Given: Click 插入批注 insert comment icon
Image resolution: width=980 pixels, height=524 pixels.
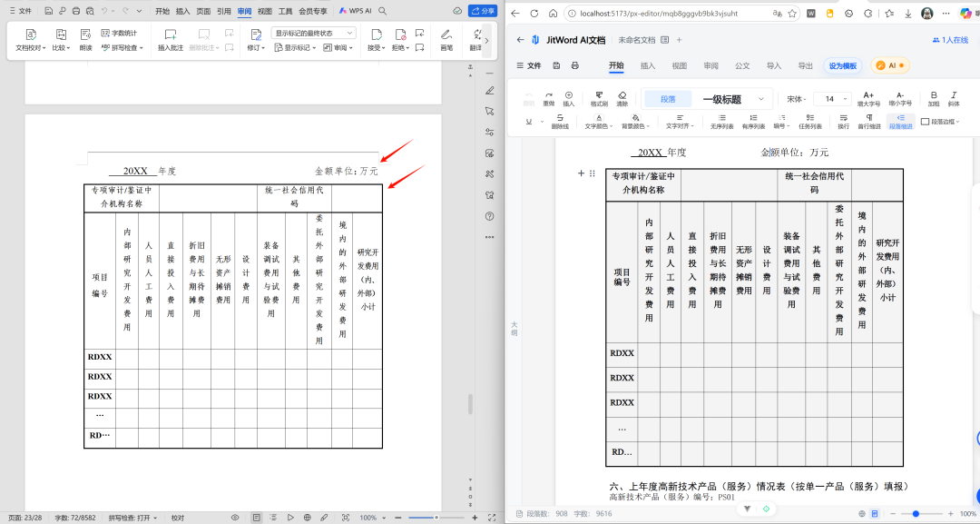Looking at the screenshot, I should pyautogui.click(x=170, y=39).
